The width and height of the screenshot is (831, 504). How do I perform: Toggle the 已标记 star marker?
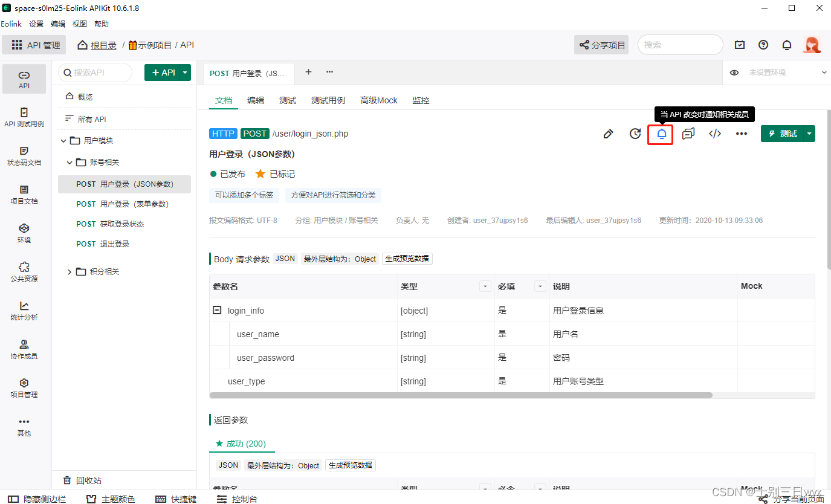(260, 174)
